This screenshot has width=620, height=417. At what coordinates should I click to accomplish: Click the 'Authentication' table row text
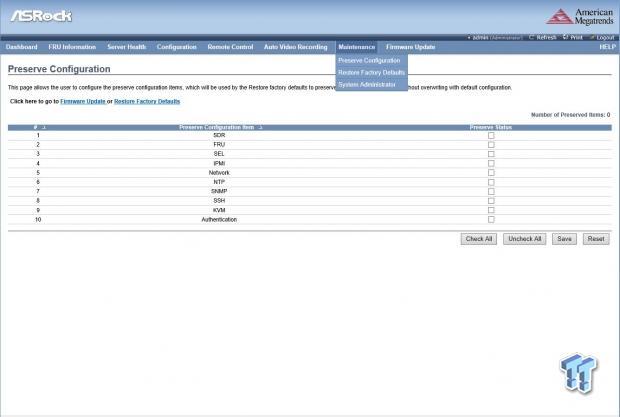point(219,219)
